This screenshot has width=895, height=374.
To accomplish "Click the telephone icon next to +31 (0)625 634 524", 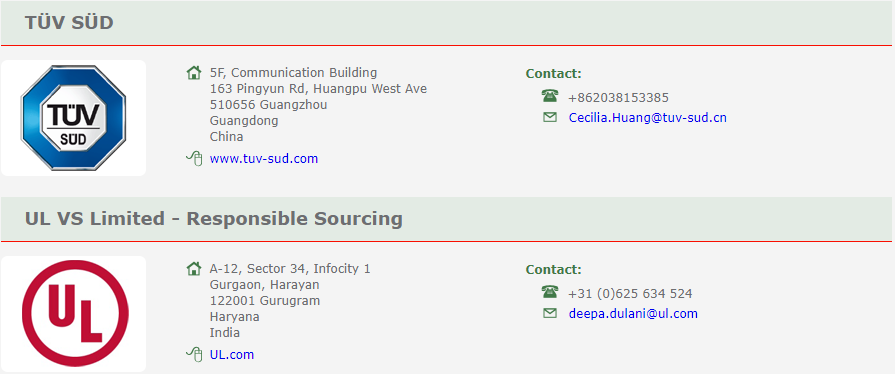I will (550, 292).
